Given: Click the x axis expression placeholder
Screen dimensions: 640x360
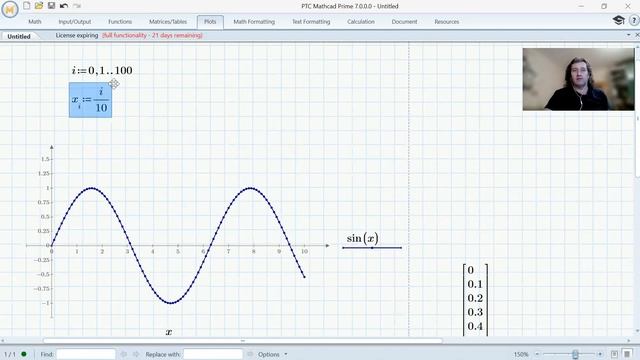Looking at the screenshot, I should 169,332.
